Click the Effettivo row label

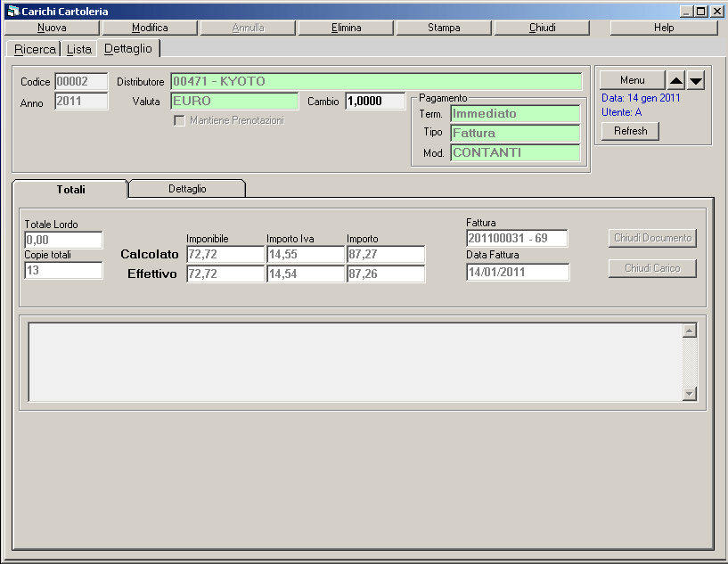point(152,274)
